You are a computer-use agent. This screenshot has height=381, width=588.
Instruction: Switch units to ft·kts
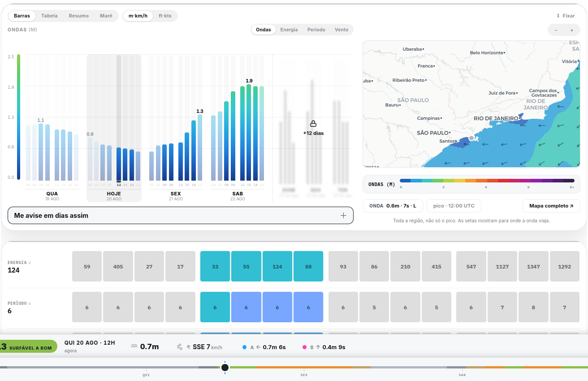[x=165, y=16]
